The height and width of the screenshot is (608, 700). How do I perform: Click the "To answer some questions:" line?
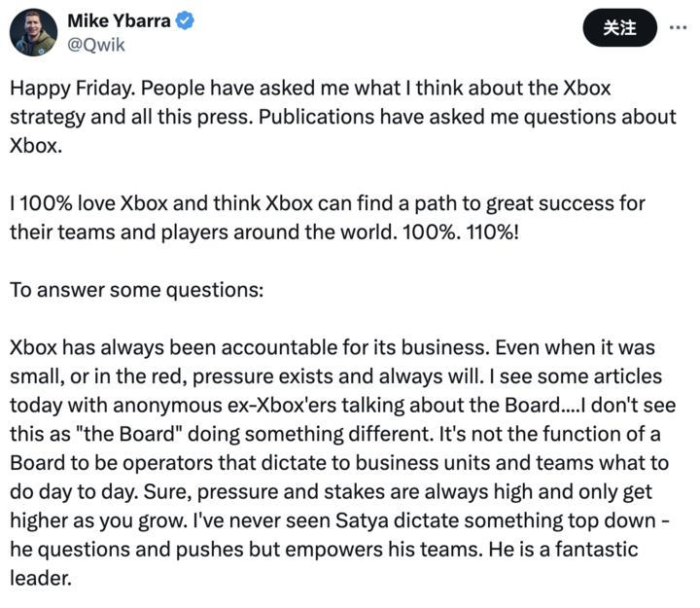(x=137, y=290)
